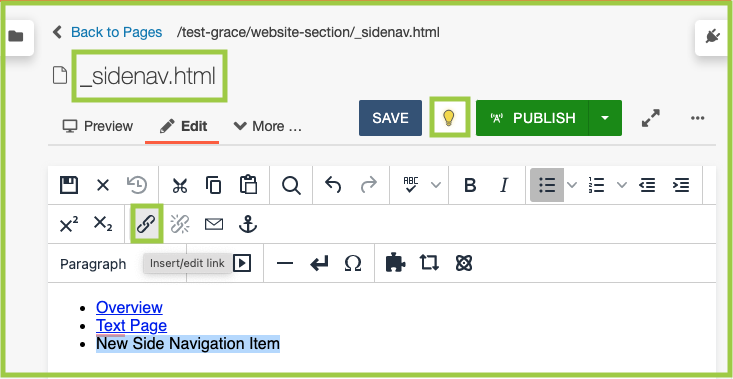Click the /test-grace/website-section/_sidenav.html path
Viewport: 733px width, 379px height.
[x=308, y=32]
